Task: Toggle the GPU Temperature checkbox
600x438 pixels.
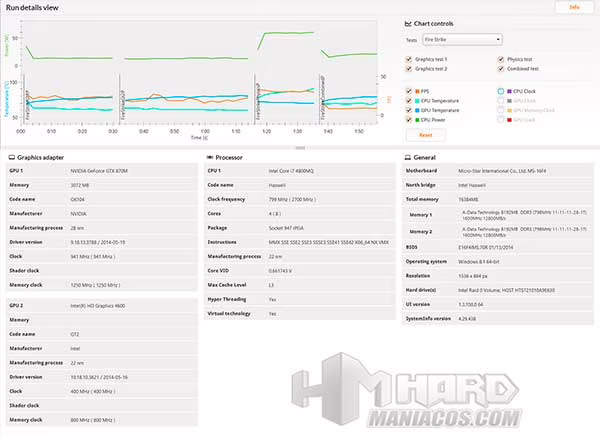Action: (x=408, y=110)
